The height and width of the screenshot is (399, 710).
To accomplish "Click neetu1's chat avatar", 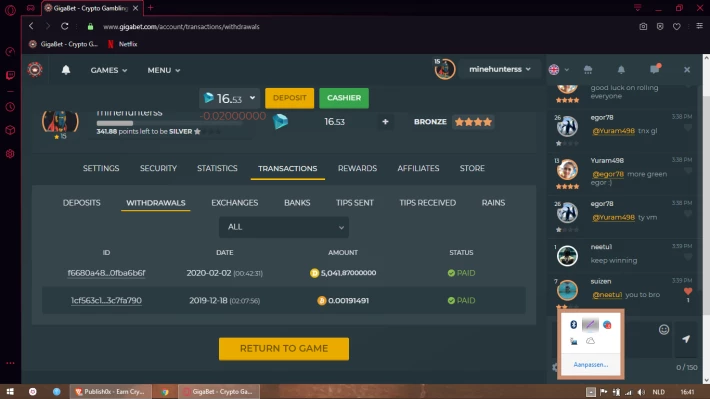I will (x=567, y=255).
